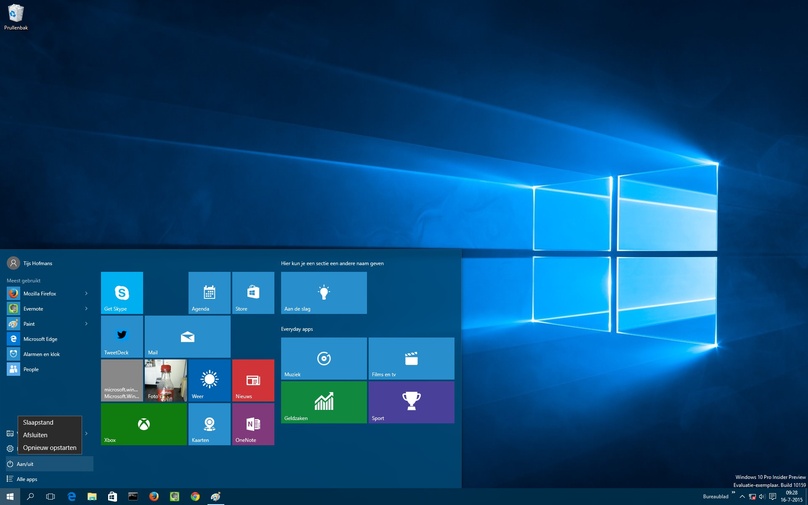Open the Alle apps list
Image resolution: width=808 pixels, height=505 pixels.
click(x=49, y=479)
